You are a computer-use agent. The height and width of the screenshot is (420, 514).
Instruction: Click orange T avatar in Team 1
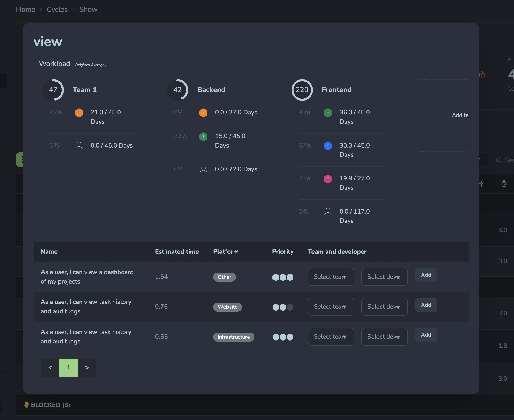(79, 113)
